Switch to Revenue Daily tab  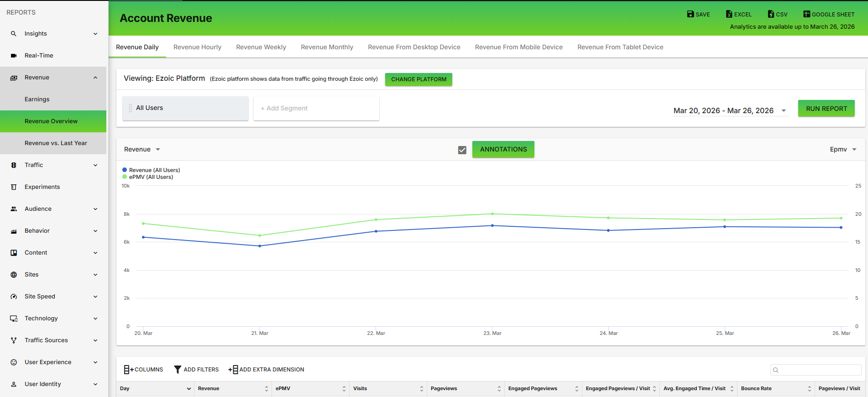[137, 47]
